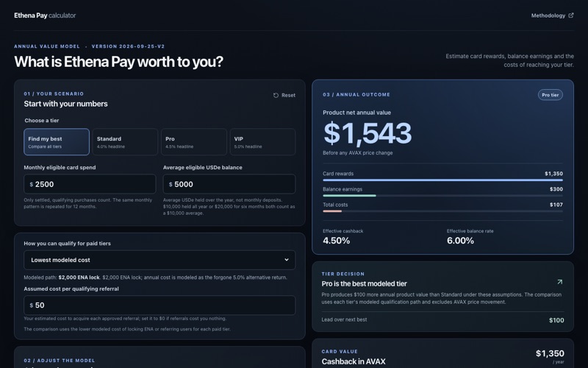Click the Balance earnings $300 value
This screenshot has height=368, width=588.
pyautogui.click(x=556, y=189)
